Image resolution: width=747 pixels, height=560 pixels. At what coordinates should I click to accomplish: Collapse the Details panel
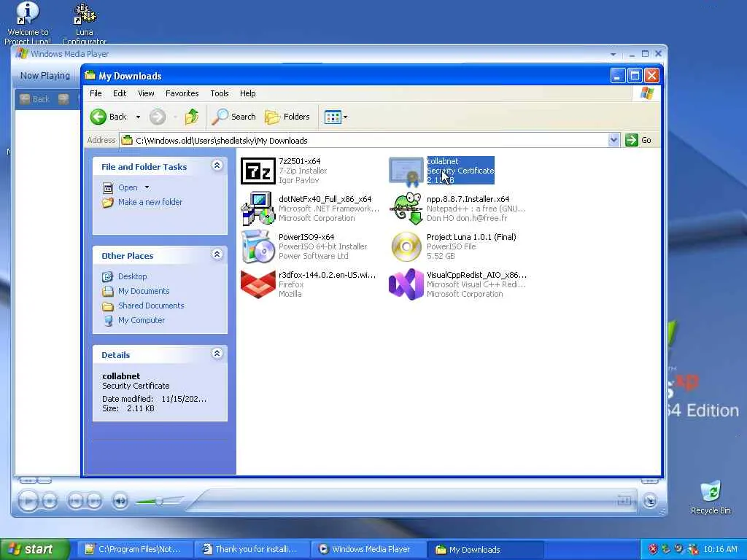pos(217,354)
